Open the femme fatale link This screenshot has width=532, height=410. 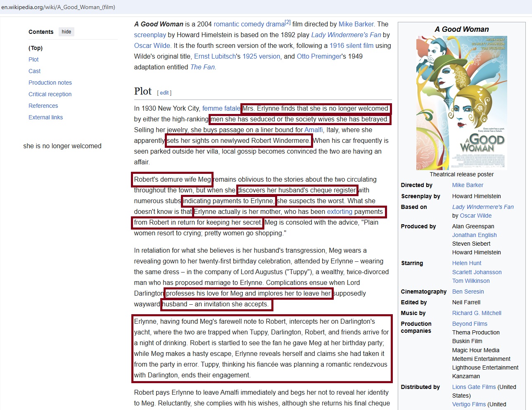(221, 109)
